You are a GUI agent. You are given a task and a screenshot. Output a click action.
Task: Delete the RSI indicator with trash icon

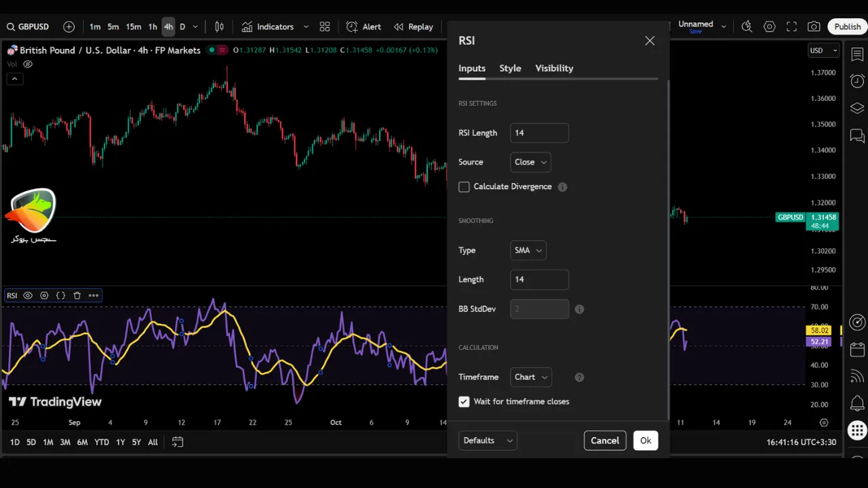tap(77, 296)
